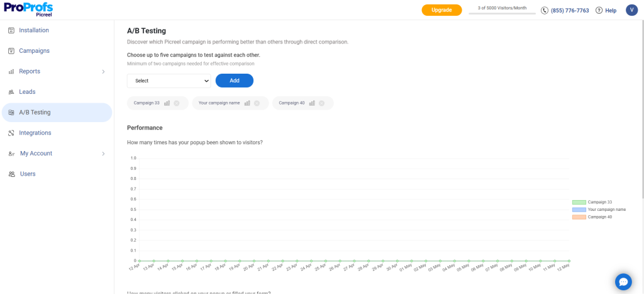Remove Campaign 33 from comparison
This screenshot has height=294, width=644.
click(x=177, y=103)
